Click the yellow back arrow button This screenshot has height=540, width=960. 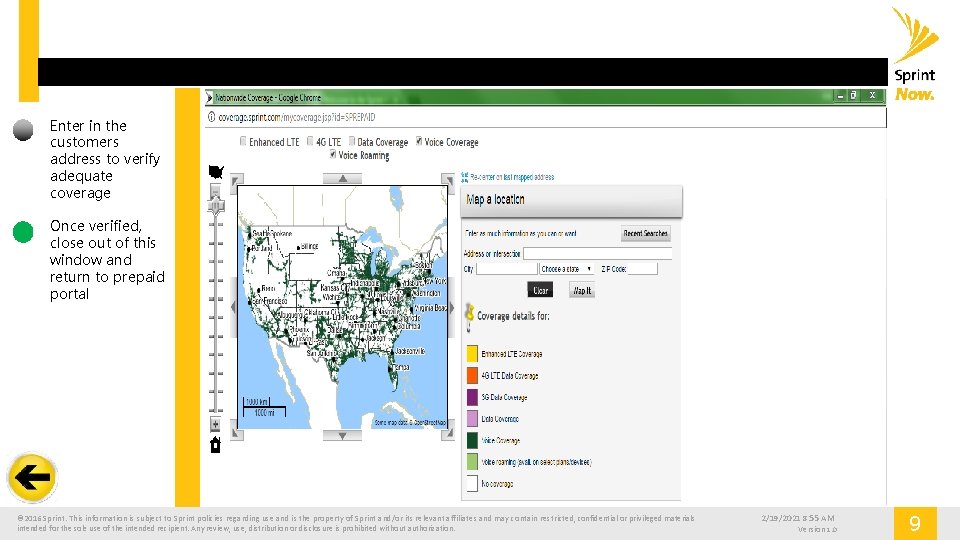click(32, 478)
